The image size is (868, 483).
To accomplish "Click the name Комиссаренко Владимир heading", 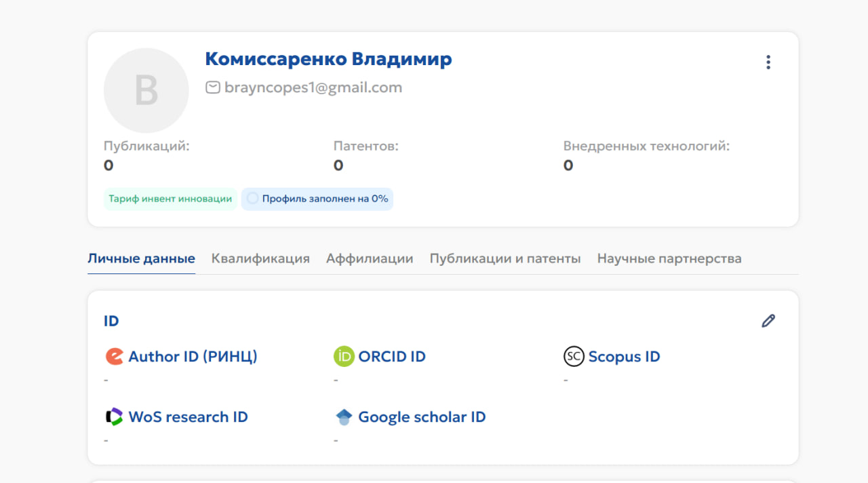I will click(x=328, y=60).
